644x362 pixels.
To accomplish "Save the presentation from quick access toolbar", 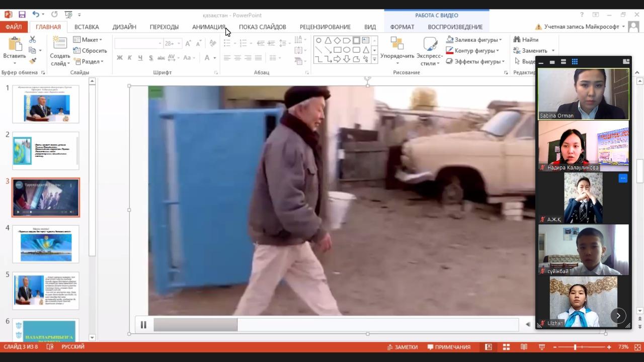I will click(x=22, y=15).
